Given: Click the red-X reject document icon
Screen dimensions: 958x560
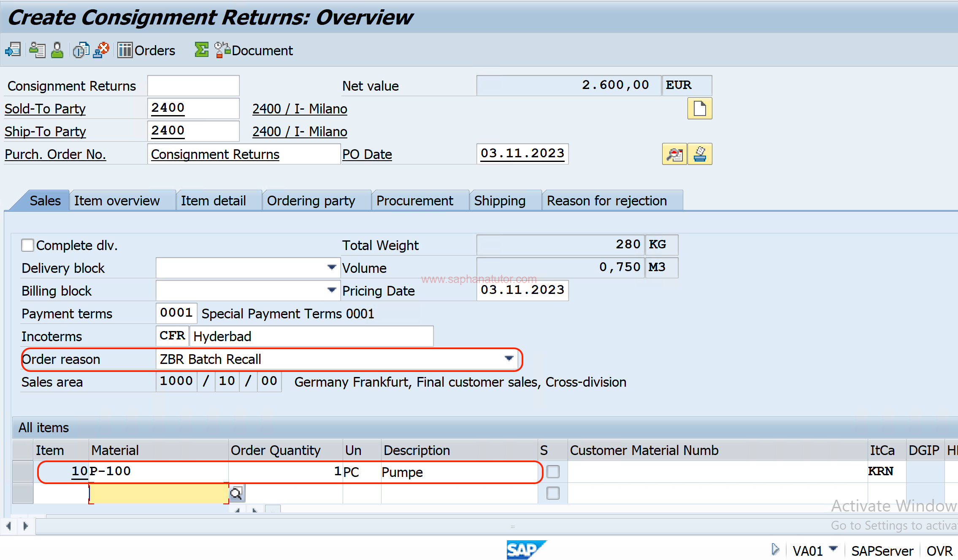Looking at the screenshot, I should [x=101, y=50].
